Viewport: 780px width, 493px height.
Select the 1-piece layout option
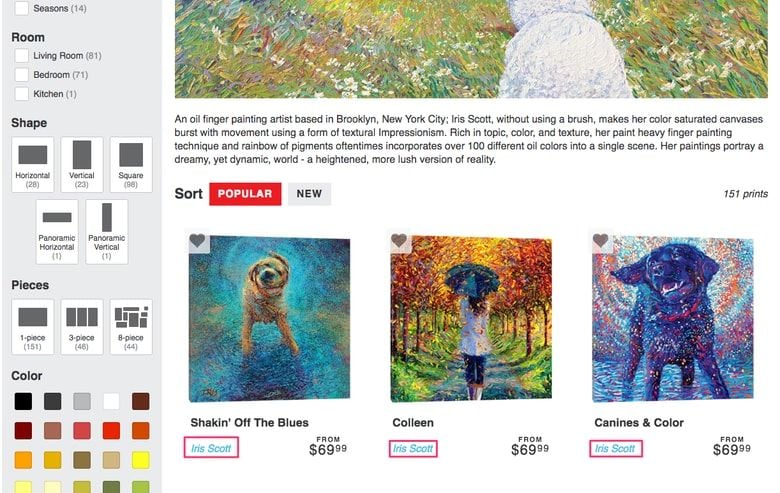32,327
